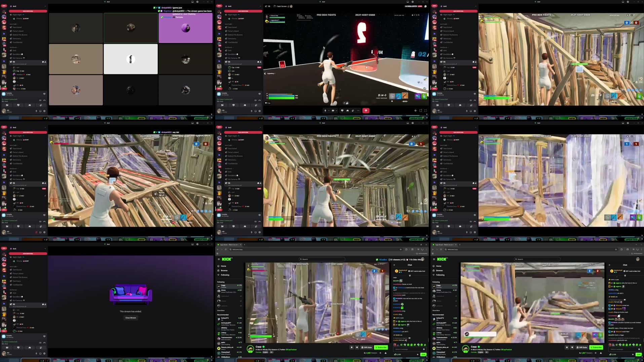644x362 pixels.
Task: Mute microphone in Cap's Screen stream toolbar
Action: point(325,110)
